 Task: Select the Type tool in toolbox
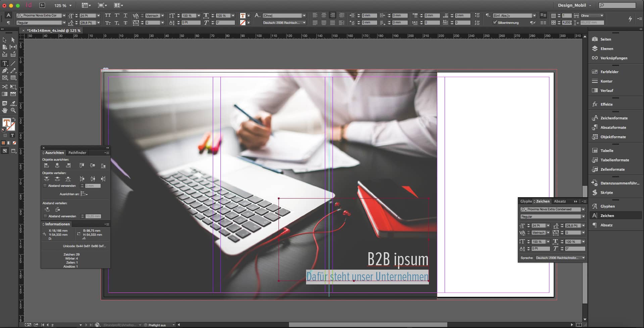click(5, 63)
